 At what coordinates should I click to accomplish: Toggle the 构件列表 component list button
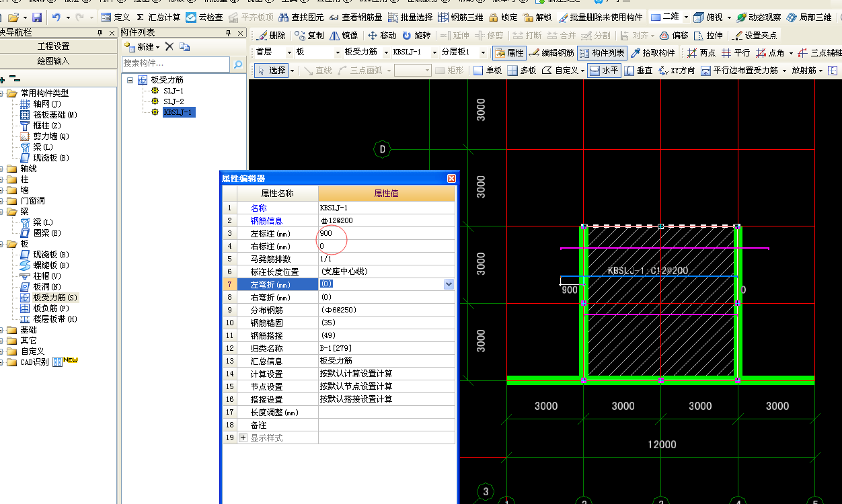pos(602,52)
